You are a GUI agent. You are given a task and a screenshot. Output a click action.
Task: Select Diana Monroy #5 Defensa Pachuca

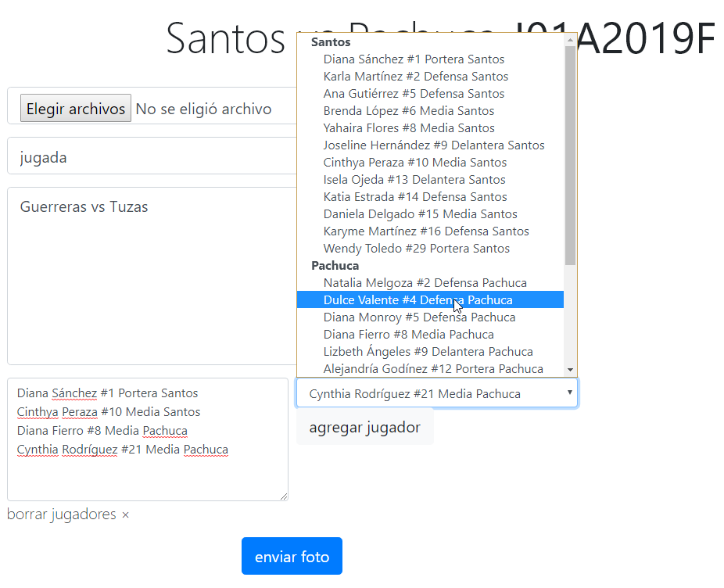(x=430, y=317)
